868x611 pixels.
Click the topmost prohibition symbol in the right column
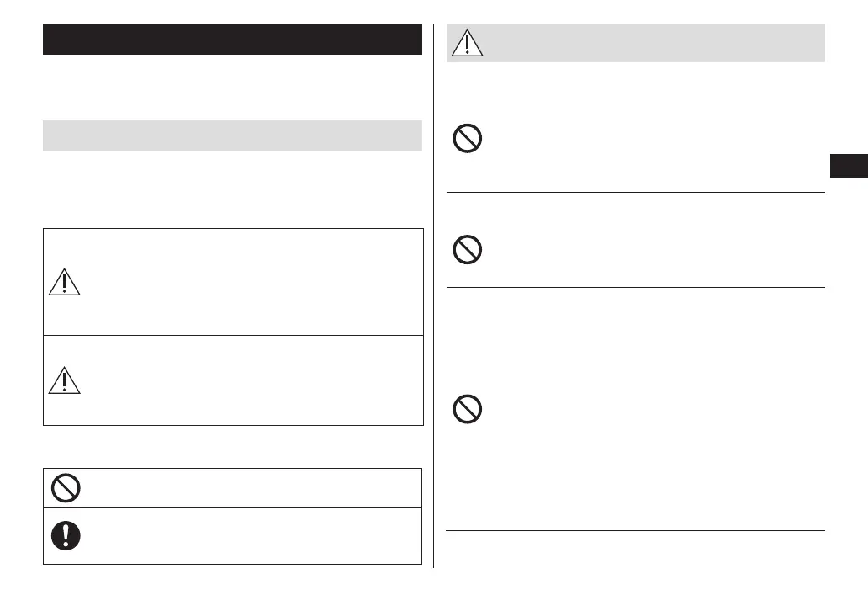(468, 139)
